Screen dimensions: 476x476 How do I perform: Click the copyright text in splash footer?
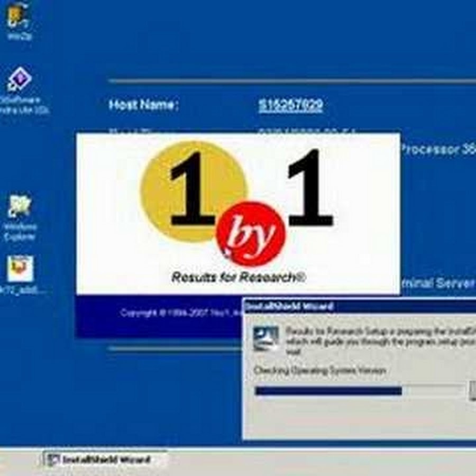181,313
